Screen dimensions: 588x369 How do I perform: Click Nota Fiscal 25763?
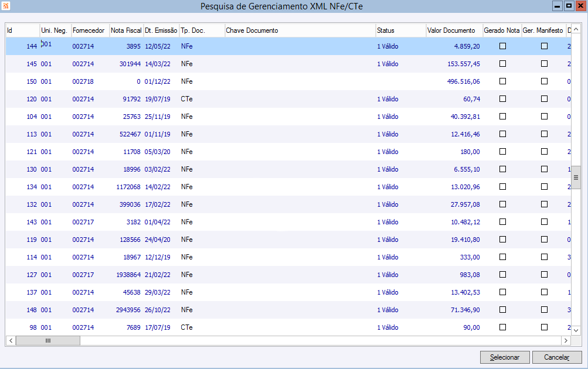tap(132, 117)
